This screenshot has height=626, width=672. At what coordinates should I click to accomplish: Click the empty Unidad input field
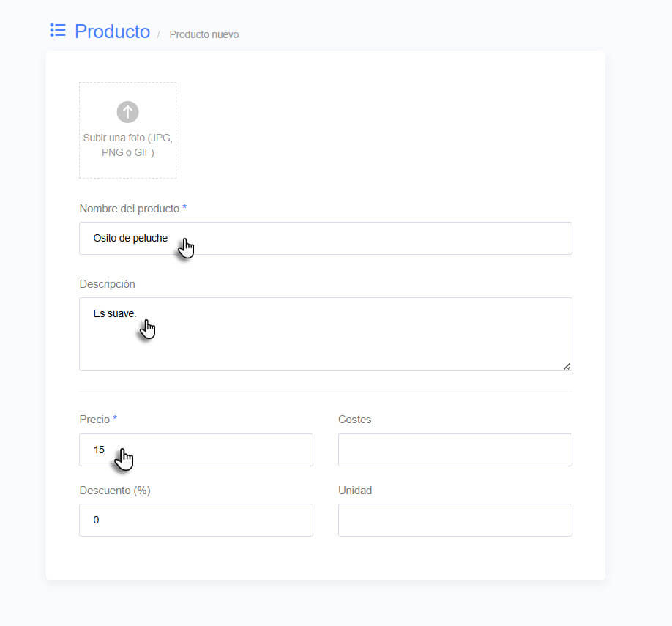[455, 520]
